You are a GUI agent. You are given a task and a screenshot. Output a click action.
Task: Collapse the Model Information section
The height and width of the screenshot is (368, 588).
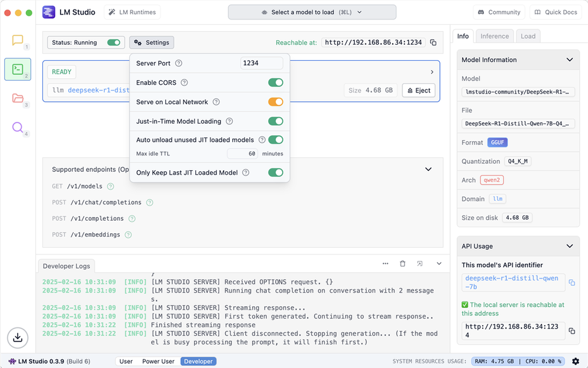pyautogui.click(x=570, y=59)
